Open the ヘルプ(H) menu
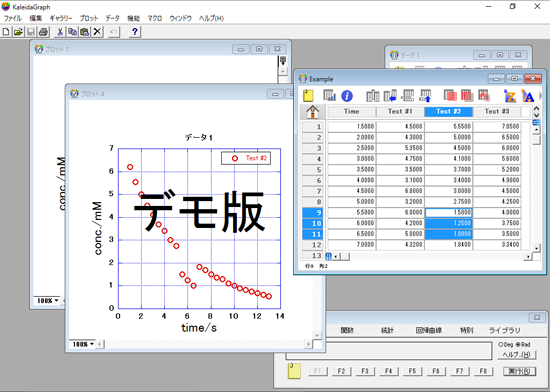This screenshot has width=550, height=392. pyautogui.click(x=211, y=18)
